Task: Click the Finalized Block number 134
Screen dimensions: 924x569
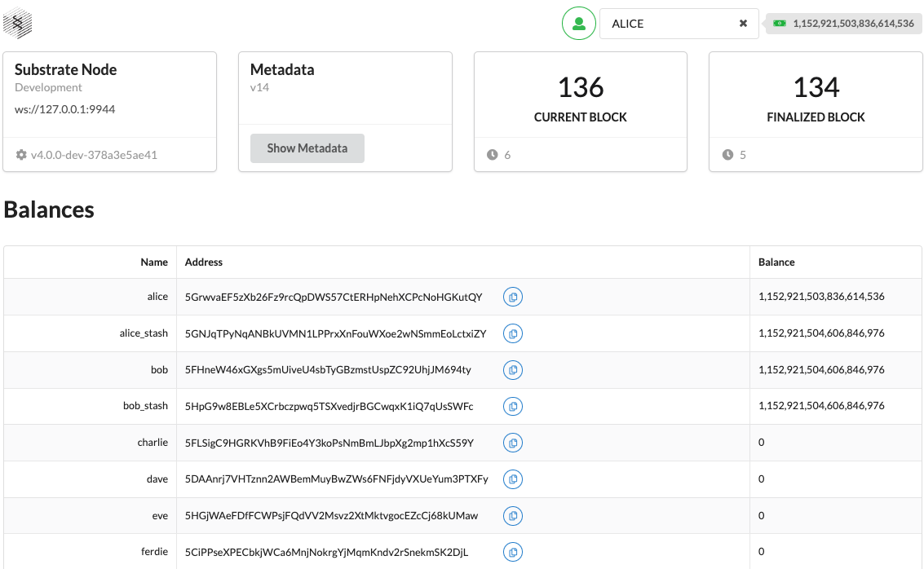Action: tap(816, 88)
